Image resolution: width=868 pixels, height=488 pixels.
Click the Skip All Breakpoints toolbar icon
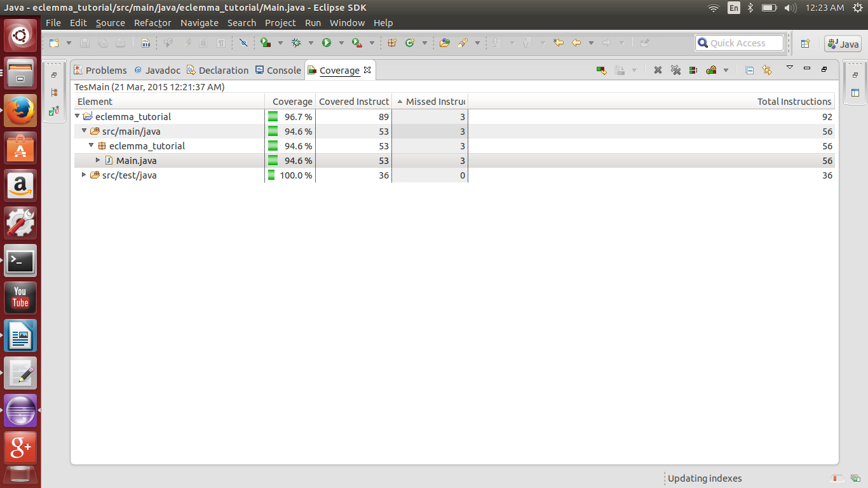pyautogui.click(x=243, y=43)
